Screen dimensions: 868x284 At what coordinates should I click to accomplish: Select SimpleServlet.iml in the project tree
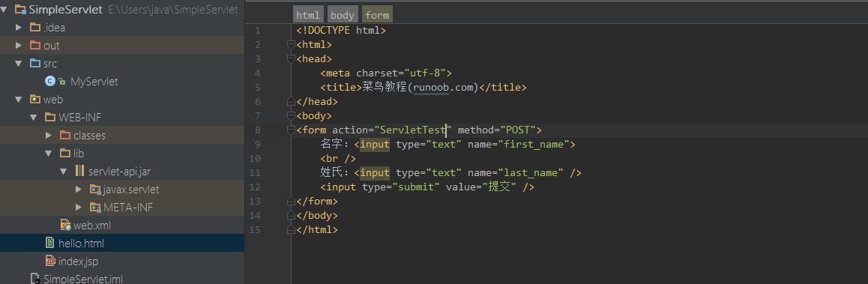coord(83,279)
